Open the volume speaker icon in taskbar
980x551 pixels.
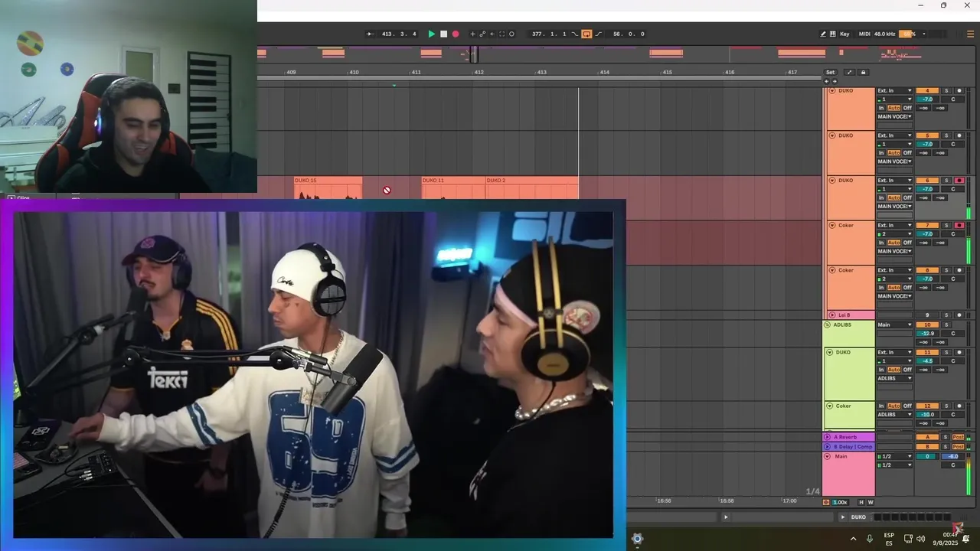pyautogui.click(x=920, y=539)
